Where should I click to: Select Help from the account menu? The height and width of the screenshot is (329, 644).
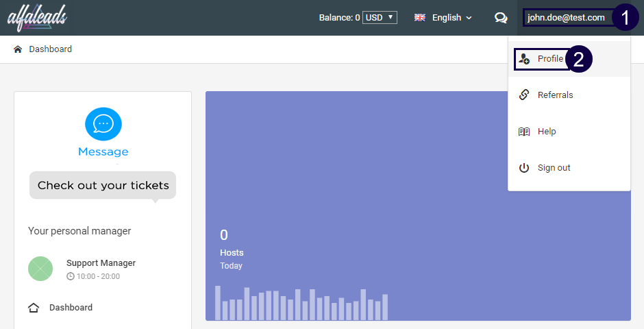(547, 132)
